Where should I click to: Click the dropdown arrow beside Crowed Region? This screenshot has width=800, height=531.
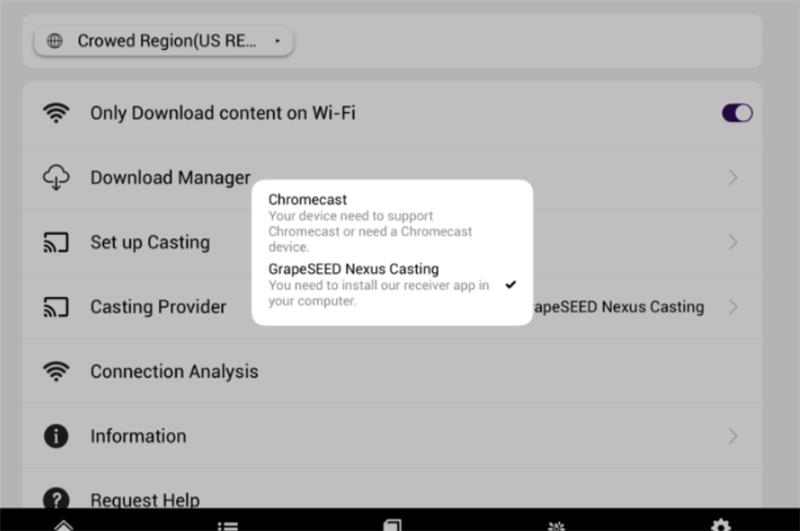point(277,41)
